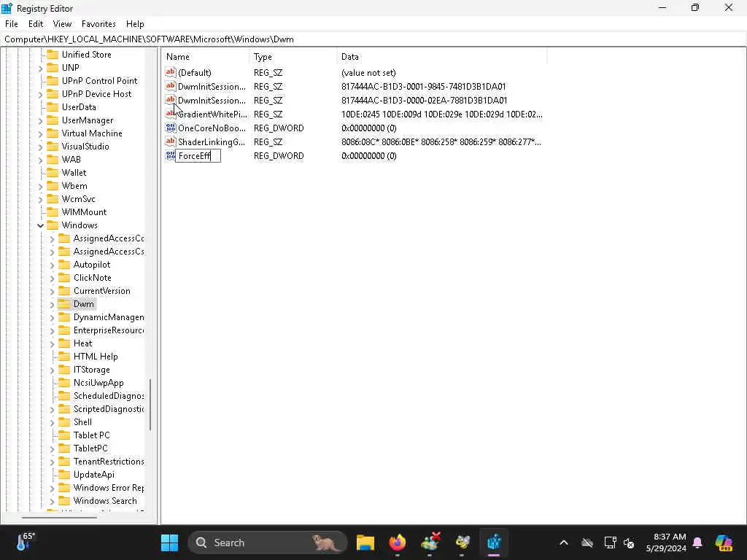This screenshot has height=560, width=747.
Task: Open the Windows Start menu
Action: tap(169, 542)
